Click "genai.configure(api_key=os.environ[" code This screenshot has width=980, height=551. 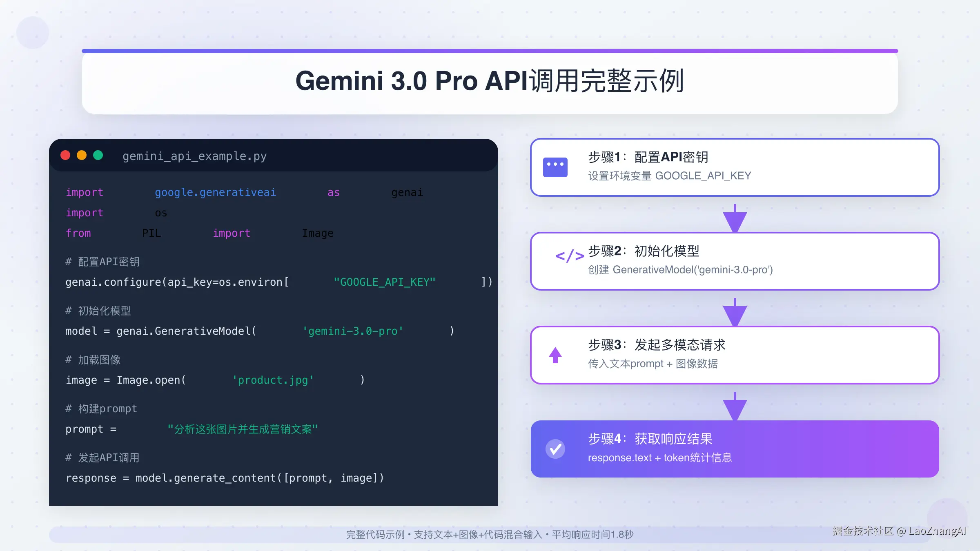(177, 282)
